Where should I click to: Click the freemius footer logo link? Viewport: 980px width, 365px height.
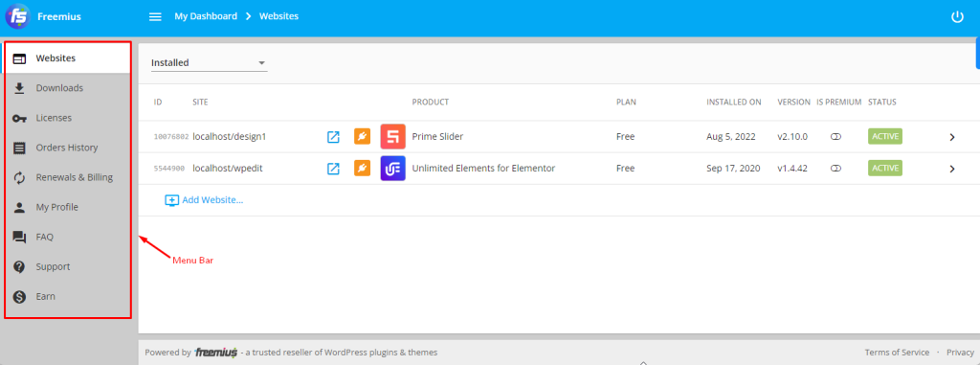(x=215, y=353)
